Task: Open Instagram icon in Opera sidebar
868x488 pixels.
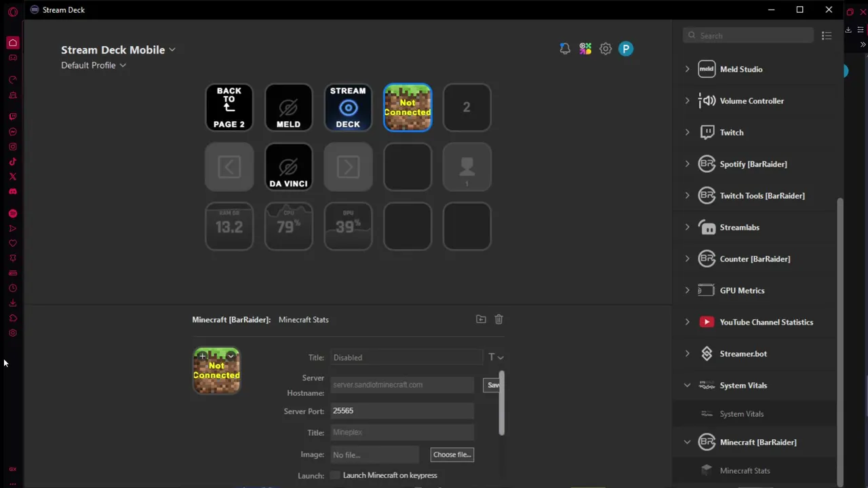Action: click(12, 146)
